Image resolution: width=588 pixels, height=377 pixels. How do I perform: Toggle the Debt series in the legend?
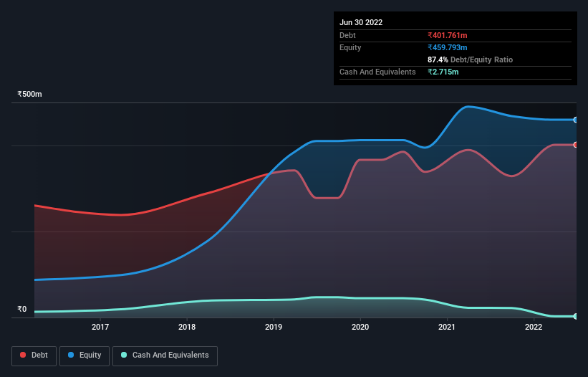click(x=34, y=355)
